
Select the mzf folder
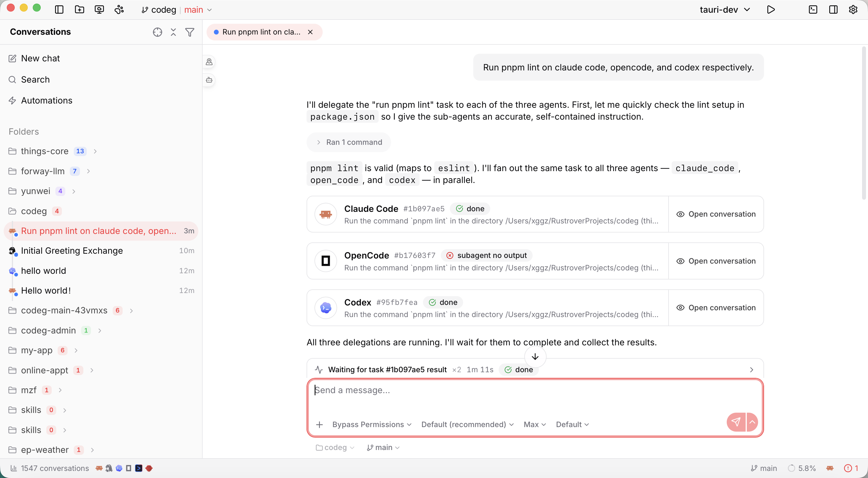click(101, 390)
